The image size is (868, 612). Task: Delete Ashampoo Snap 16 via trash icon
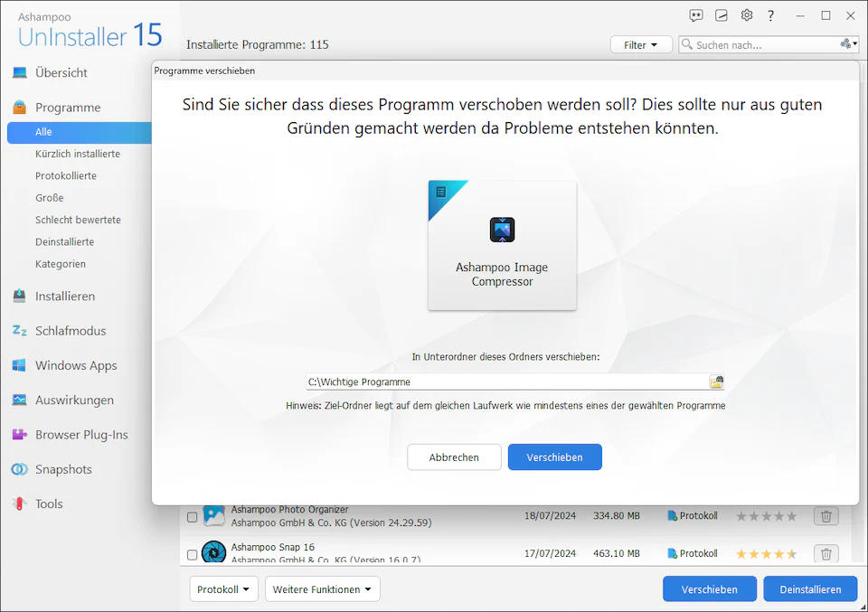(x=826, y=553)
